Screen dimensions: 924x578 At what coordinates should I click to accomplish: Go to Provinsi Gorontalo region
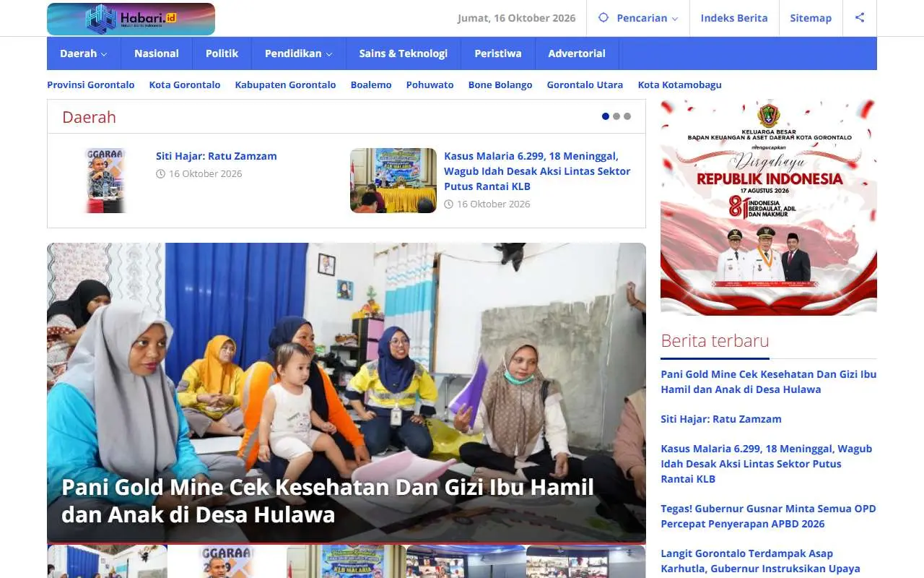click(91, 85)
